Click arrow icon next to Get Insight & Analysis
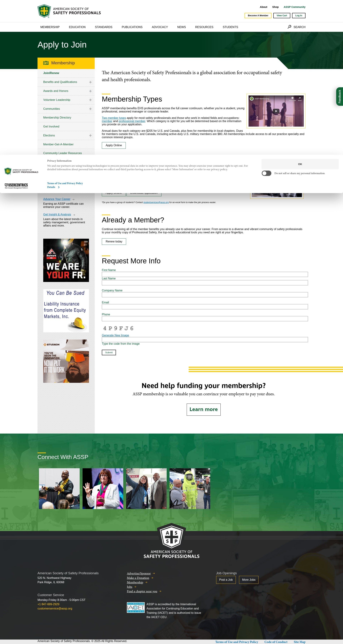Image resolution: width=343 pixels, height=644 pixels. coord(74,215)
